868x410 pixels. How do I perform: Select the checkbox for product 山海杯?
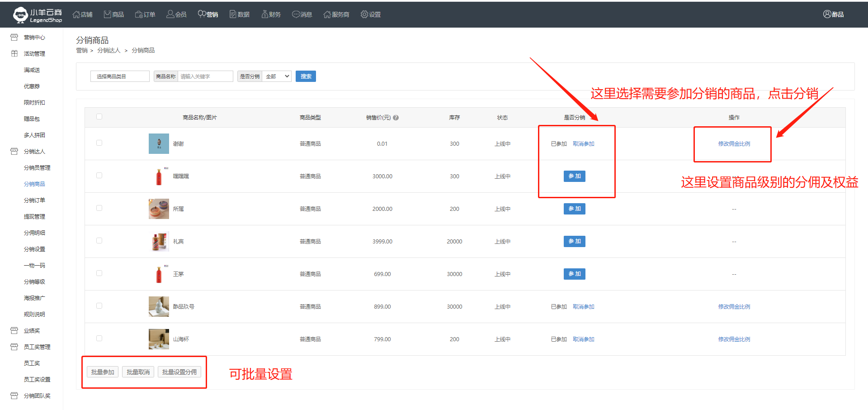(x=99, y=338)
